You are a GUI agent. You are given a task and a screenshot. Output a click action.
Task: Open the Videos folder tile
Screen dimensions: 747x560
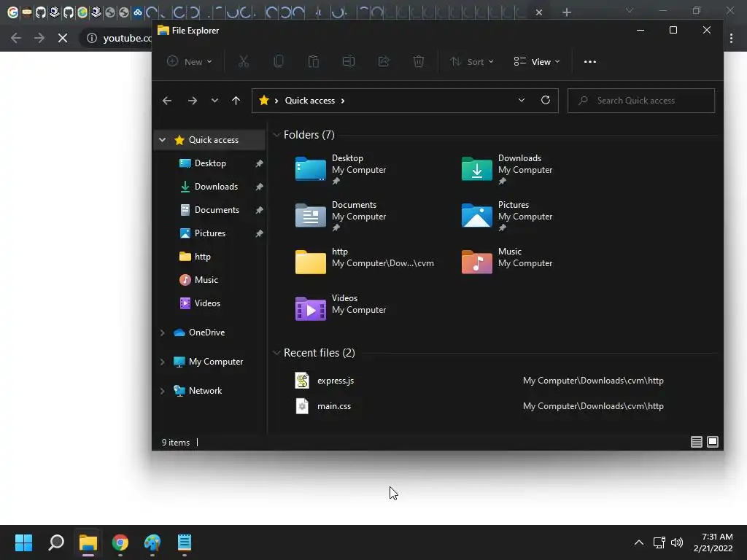341,307
